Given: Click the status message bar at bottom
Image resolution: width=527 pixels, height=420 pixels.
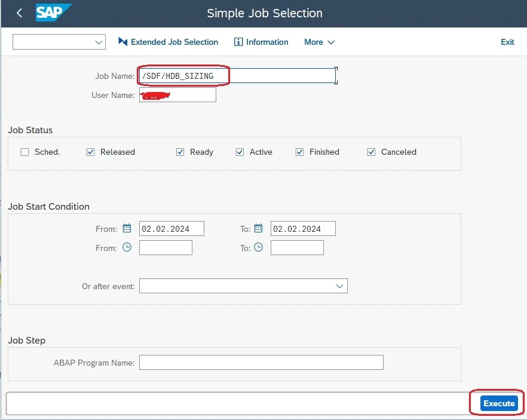Looking at the screenshot, I should [x=238, y=403].
